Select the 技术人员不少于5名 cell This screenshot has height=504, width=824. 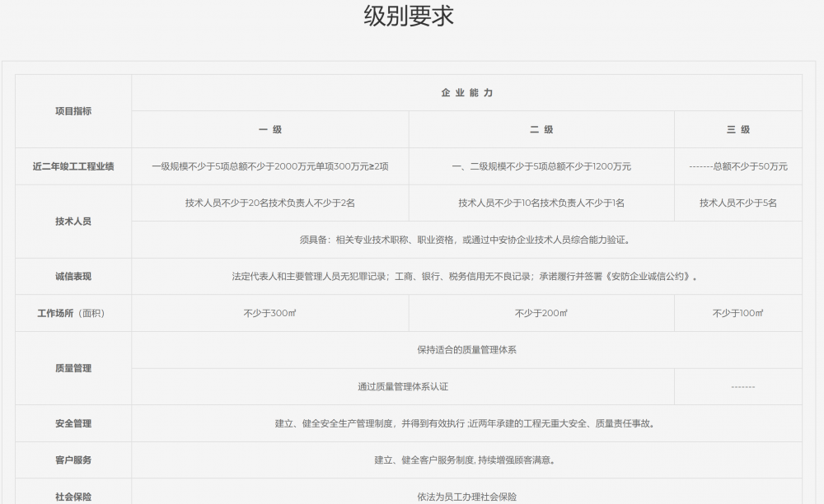737,203
